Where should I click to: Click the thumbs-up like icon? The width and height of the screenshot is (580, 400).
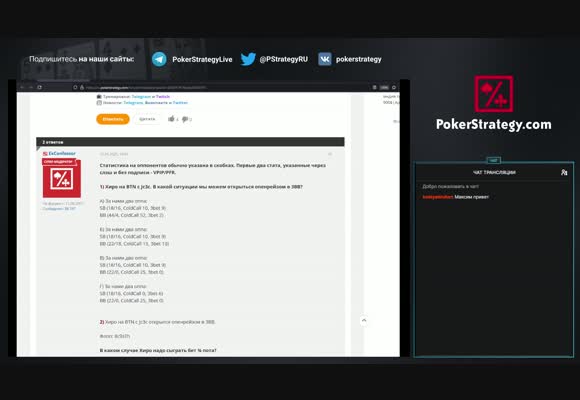pos(171,119)
